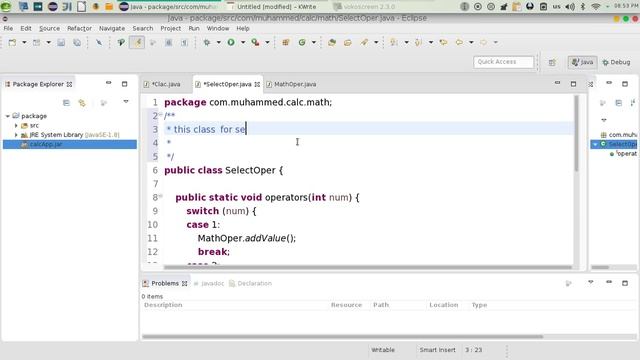Viewport: 640px width, 360px height.
Task: Open the Search icon dropdown arrow
Action: pyautogui.click(x=376, y=42)
